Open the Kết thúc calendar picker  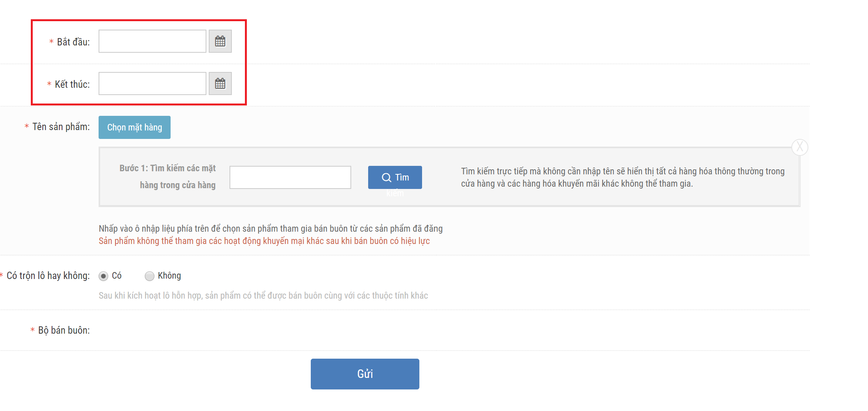click(220, 84)
